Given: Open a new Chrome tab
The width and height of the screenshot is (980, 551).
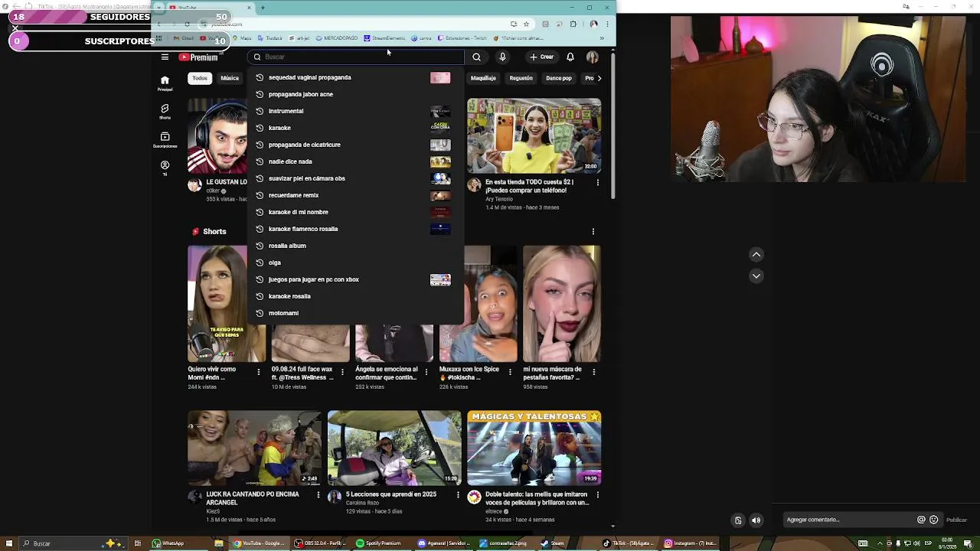Looking at the screenshot, I should pos(263,8).
